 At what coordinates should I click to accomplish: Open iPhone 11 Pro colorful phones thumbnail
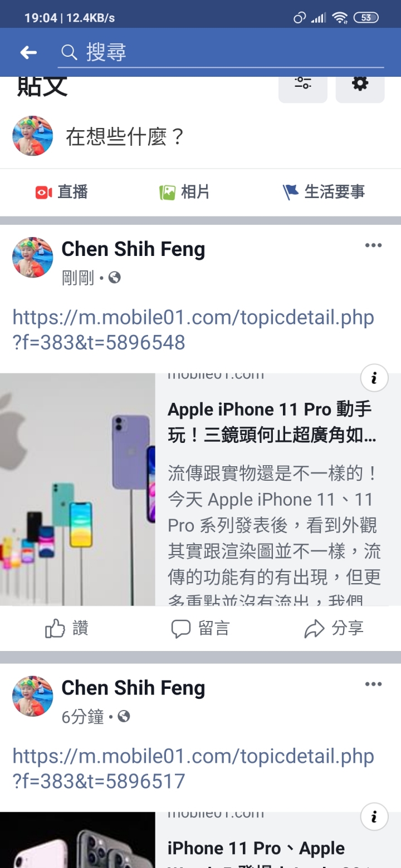tap(77, 490)
